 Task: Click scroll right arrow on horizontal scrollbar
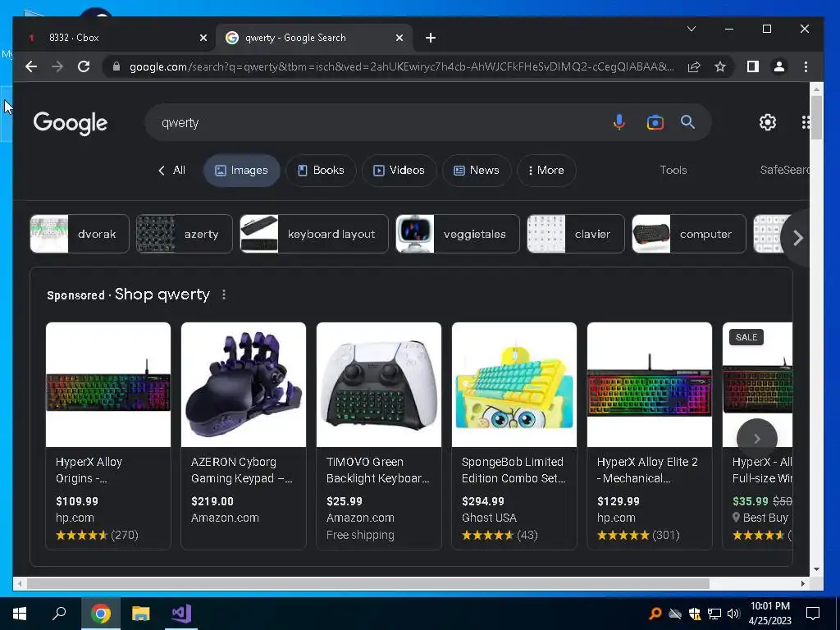coord(802,583)
